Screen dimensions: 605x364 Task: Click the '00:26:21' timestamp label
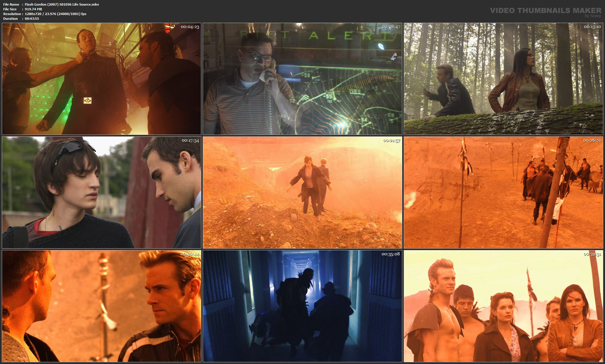pyautogui.click(x=592, y=141)
